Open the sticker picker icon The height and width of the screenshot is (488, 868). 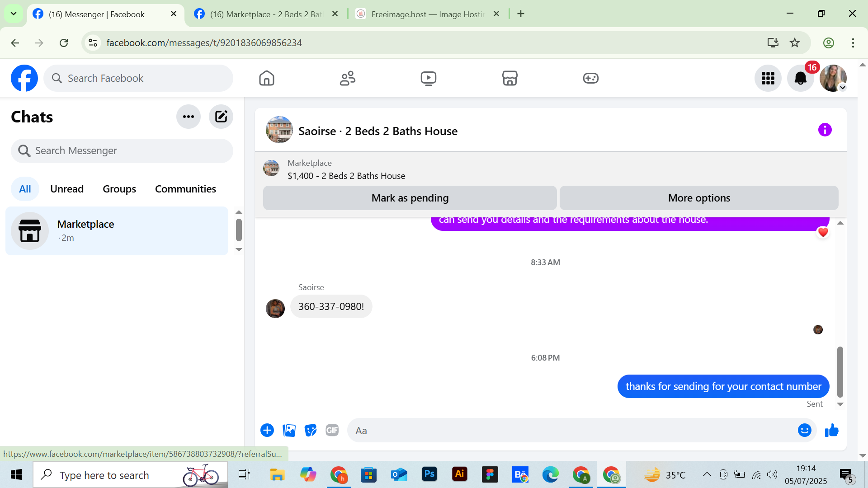[x=311, y=431]
